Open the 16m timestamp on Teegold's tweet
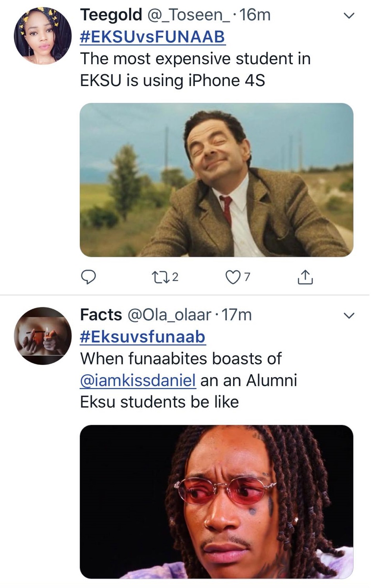Screen dimensions: 371x588 (x=255, y=15)
